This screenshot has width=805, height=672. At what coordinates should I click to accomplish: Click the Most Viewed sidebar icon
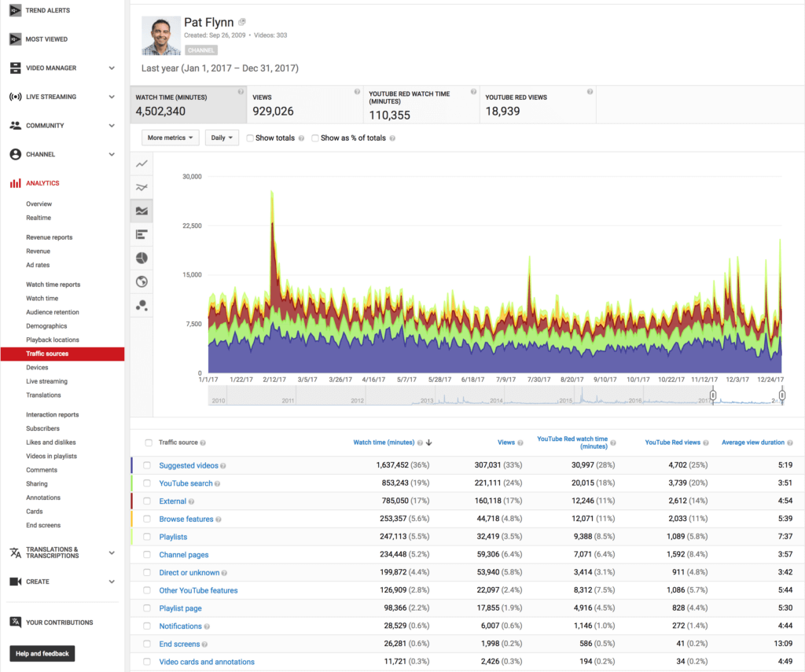16,39
